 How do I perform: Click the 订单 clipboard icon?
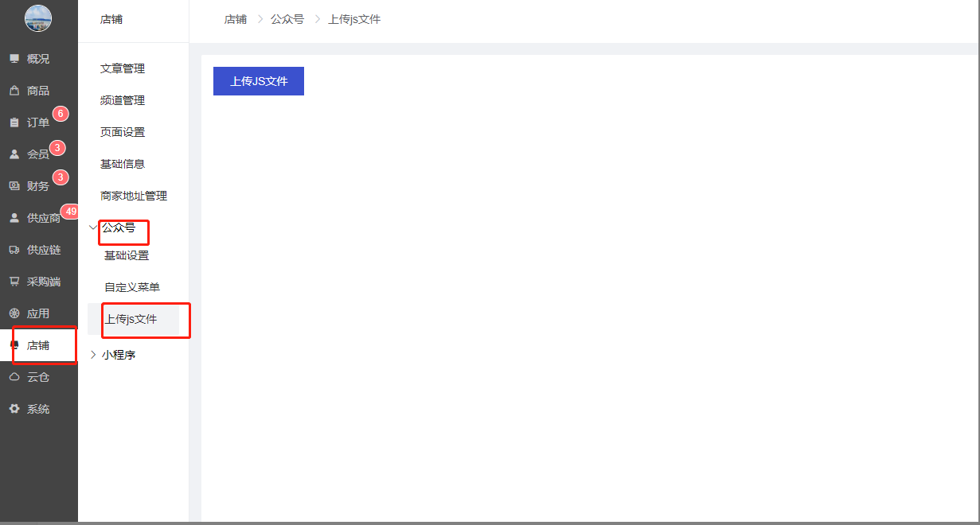pyautogui.click(x=14, y=122)
